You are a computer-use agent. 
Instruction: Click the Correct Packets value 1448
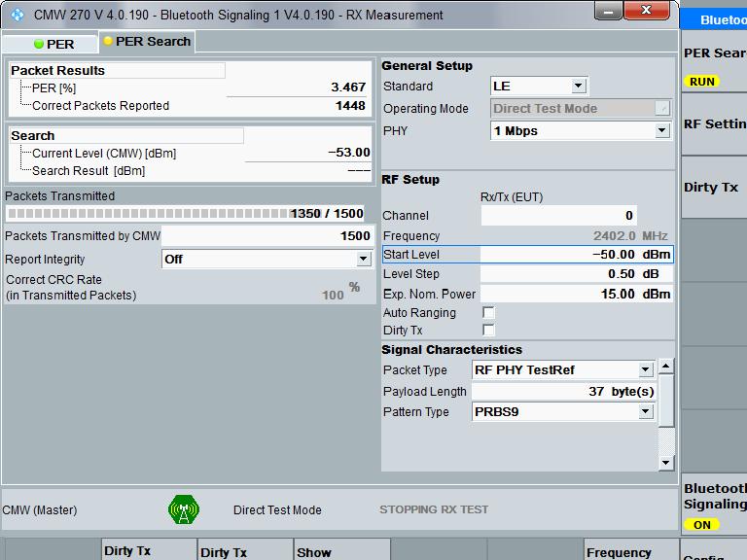(x=350, y=105)
